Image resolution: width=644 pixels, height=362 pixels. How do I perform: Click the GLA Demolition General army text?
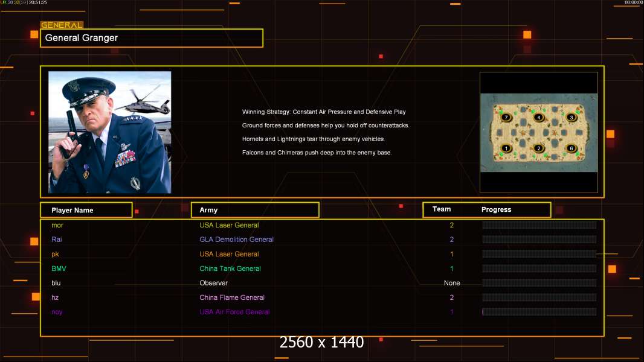point(236,240)
